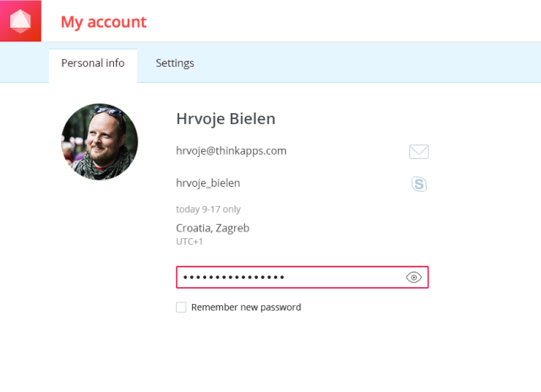Click the hrvoje@thinkapps.com email address
This screenshot has width=541, height=392.
231,151
